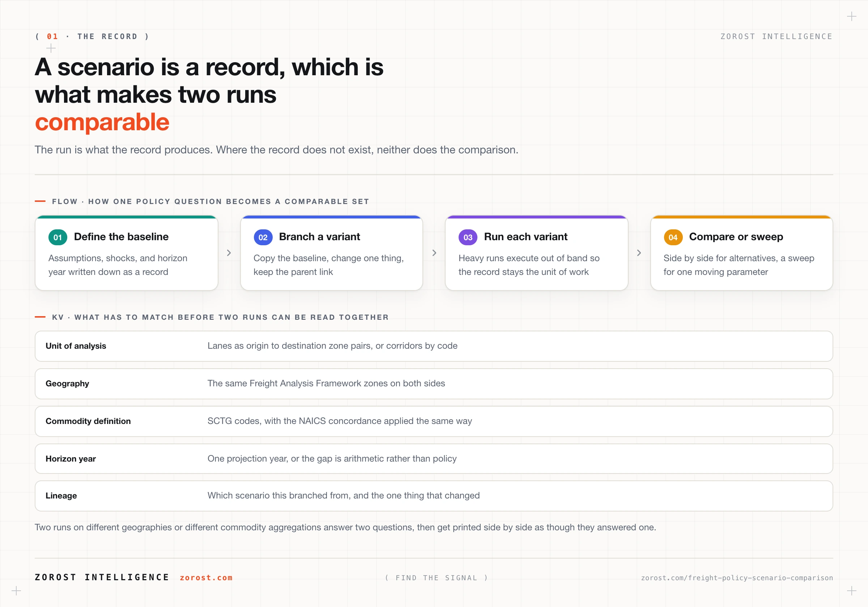Image resolution: width=868 pixels, height=607 pixels.
Task: Click the chevron after Branch a variant card
Action: pos(434,252)
